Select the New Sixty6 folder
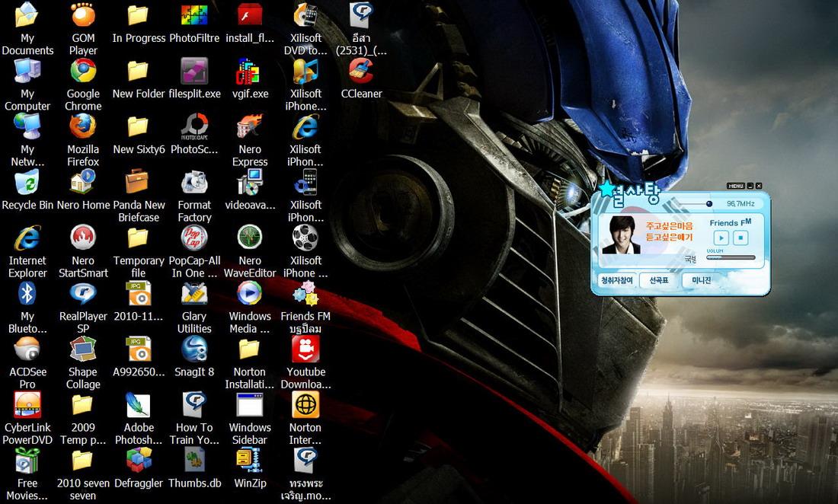838x504 pixels. click(x=139, y=134)
